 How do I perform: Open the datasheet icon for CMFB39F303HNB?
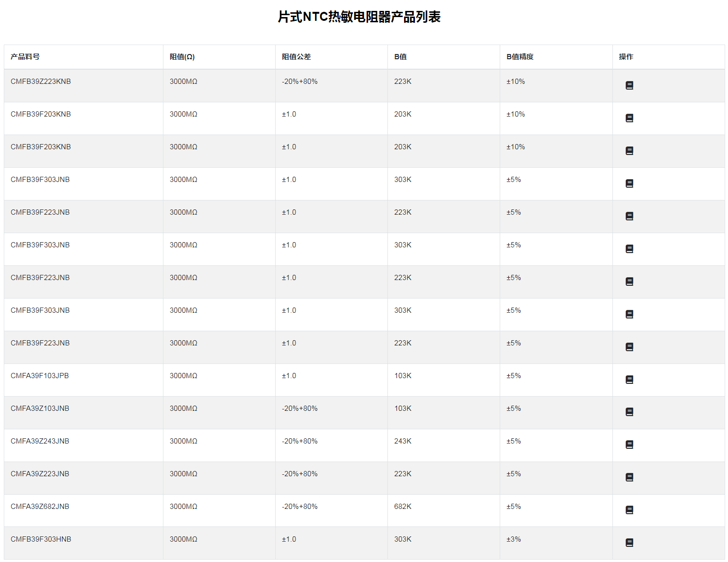[629, 543]
